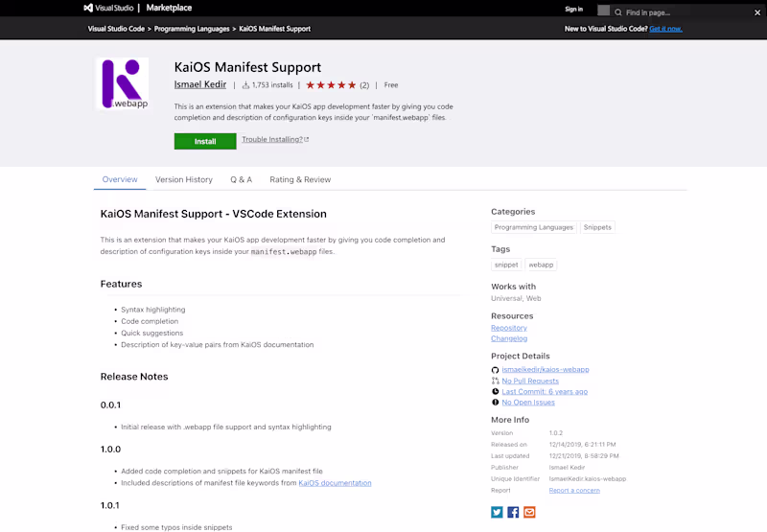Select the snippet tag
Image resolution: width=767 pixels, height=532 pixels.
506,265
